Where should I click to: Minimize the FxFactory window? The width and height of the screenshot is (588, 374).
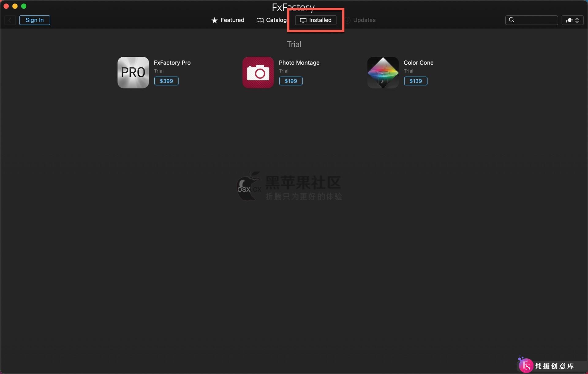pyautogui.click(x=15, y=6)
